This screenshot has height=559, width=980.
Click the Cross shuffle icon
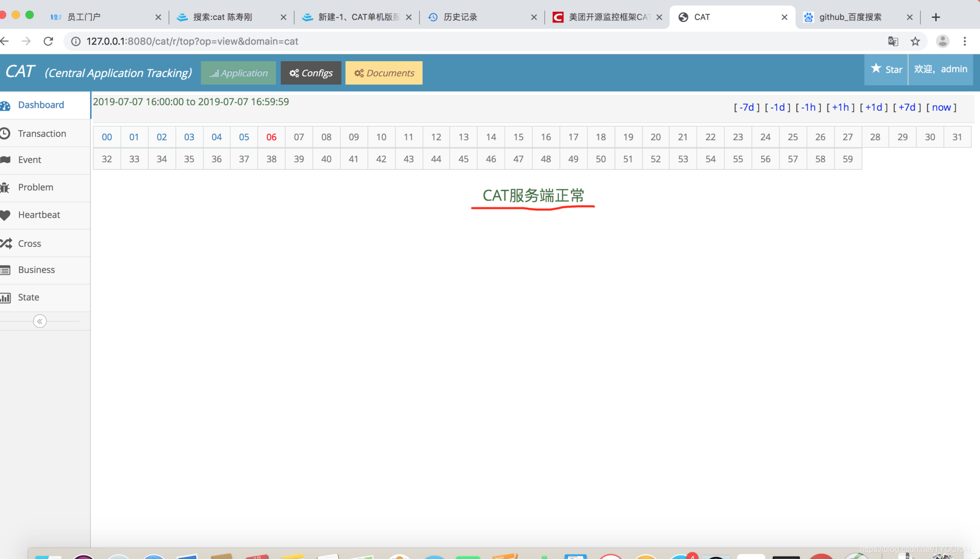pos(6,243)
